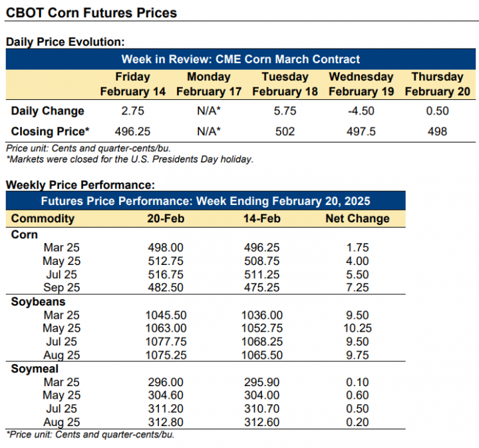Select the 14-Feb column header
This screenshot has width=479, height=448.
tap(262, 218)
